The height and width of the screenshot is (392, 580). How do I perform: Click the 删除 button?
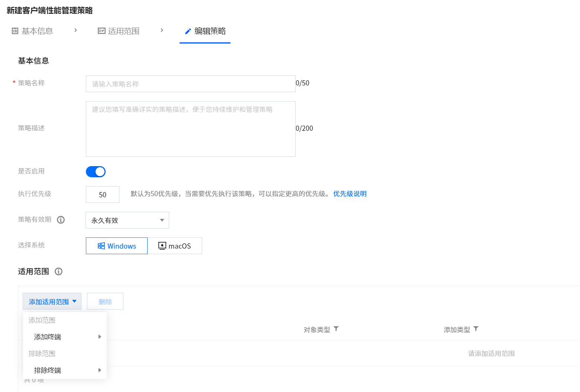tap(105, 301)
